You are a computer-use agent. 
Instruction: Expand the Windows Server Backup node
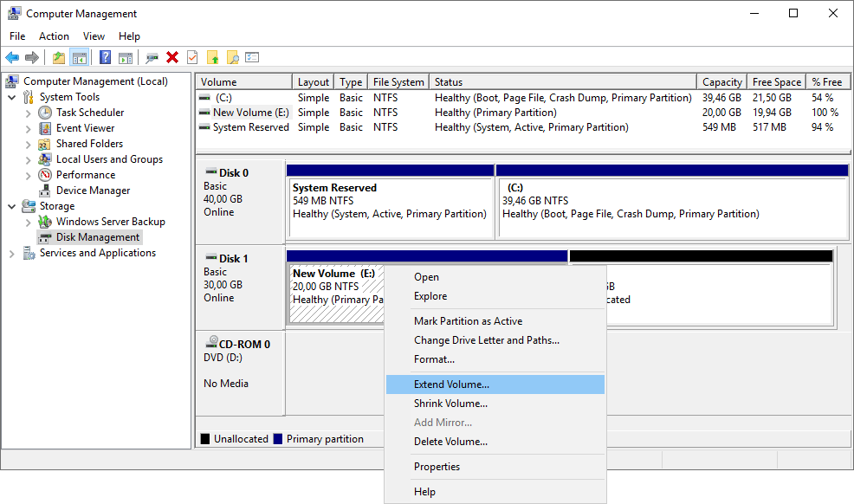[x=29, y=222]
